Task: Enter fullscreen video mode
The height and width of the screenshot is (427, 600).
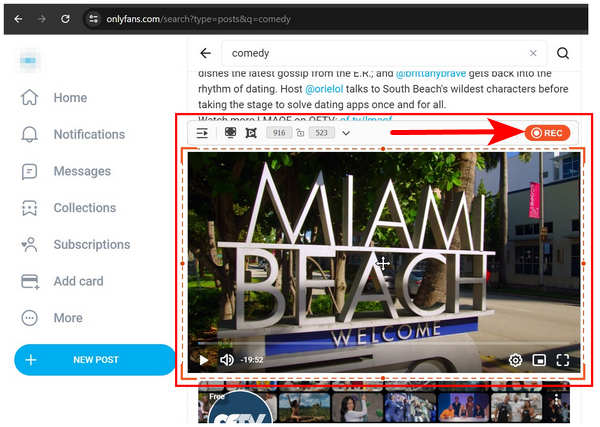Action: (563, 360)
